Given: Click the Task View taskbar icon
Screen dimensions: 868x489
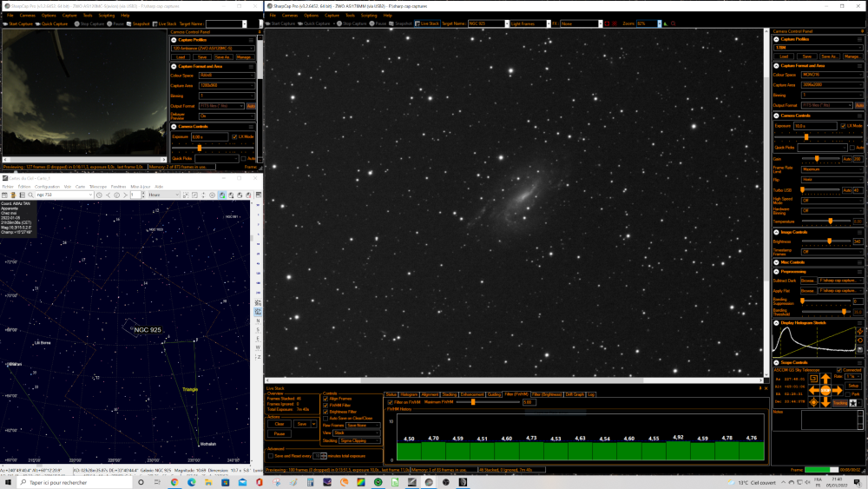Looking at the screenshot, I should click(x=157, y=482).
